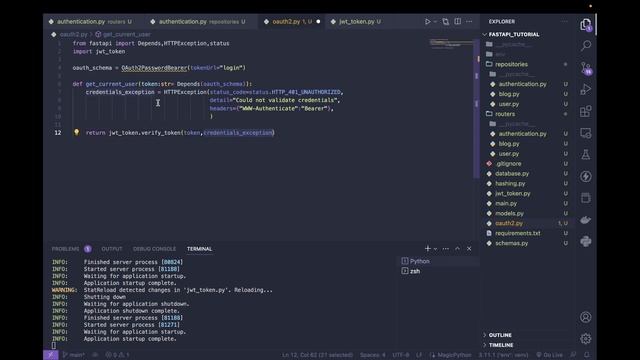Open the .gitignore file
Screen dimensions: 640x360
509,164
